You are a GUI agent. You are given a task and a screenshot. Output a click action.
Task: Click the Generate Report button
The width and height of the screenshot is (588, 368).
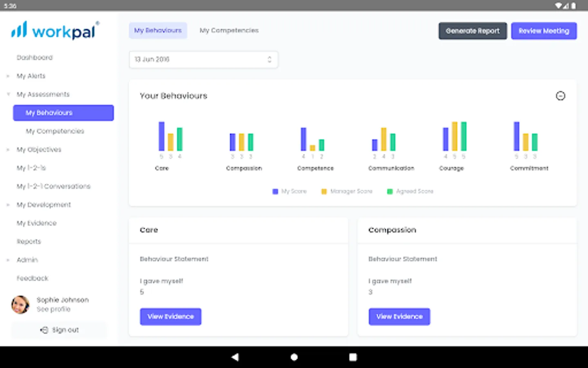[x=472, y=31]
